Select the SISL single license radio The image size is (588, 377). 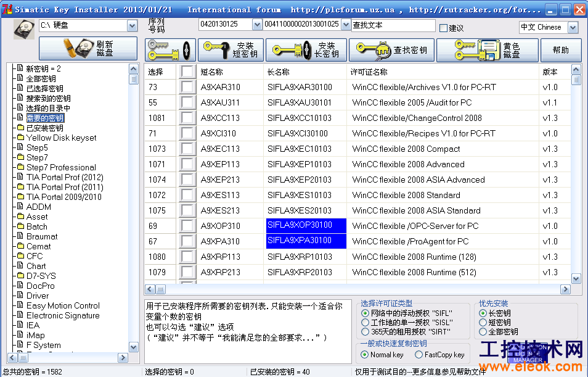365,322
